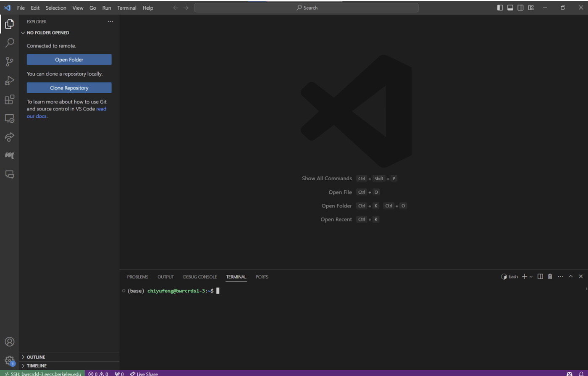Customize layout icon in title bar
588x376 pixels.
[x=531, y=8]
